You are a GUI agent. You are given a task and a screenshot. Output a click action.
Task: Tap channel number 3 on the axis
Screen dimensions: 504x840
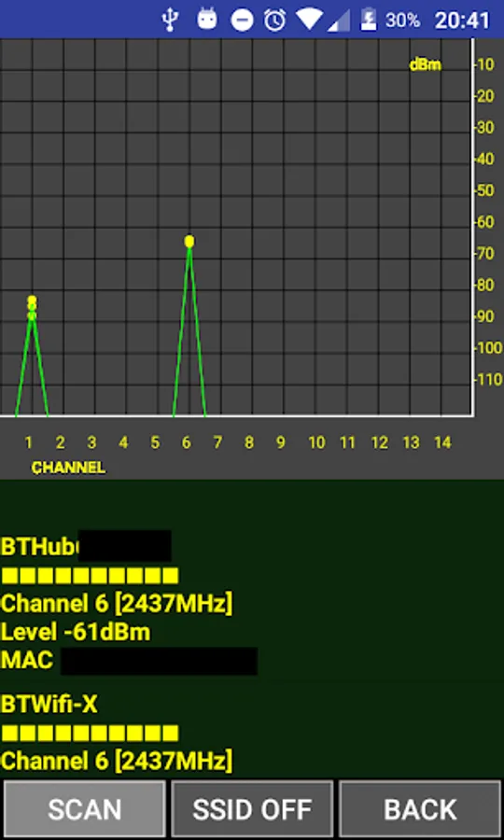pos(91,442)
